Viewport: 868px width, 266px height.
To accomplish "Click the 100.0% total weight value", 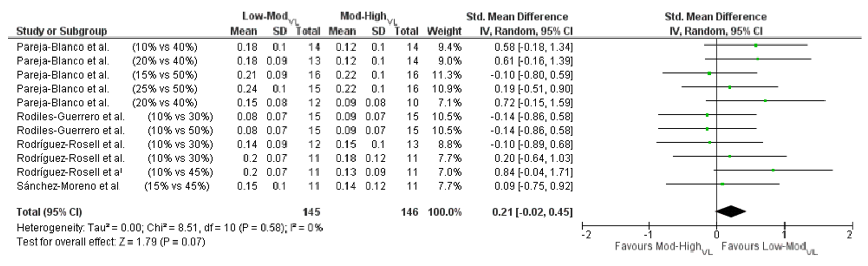I will (445, 212).
